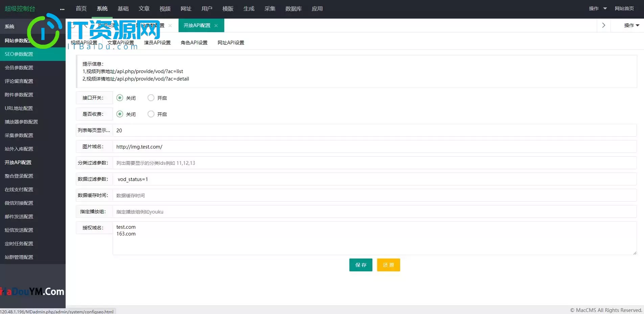Viewport: 644px width, 314px height.
Task: Open the 采集 top menu
Action: click(x=270, y=9)
